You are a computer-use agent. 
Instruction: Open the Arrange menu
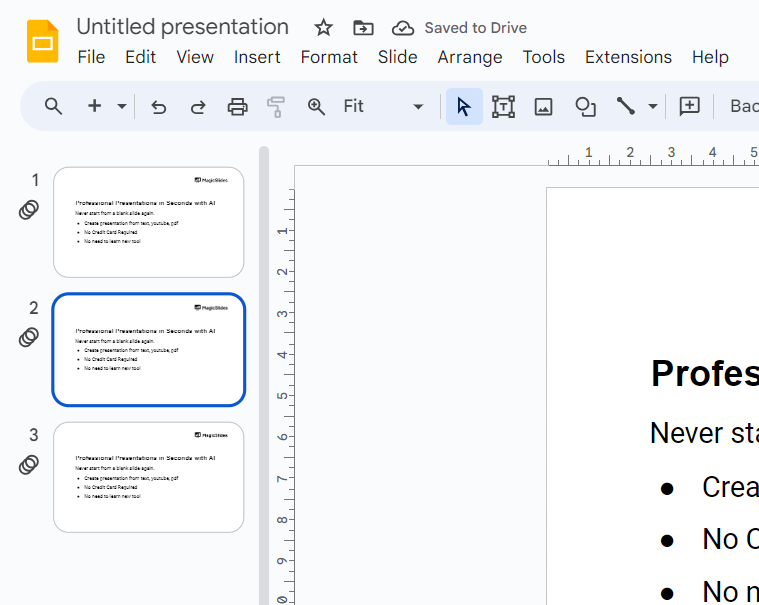click(469, 57)
